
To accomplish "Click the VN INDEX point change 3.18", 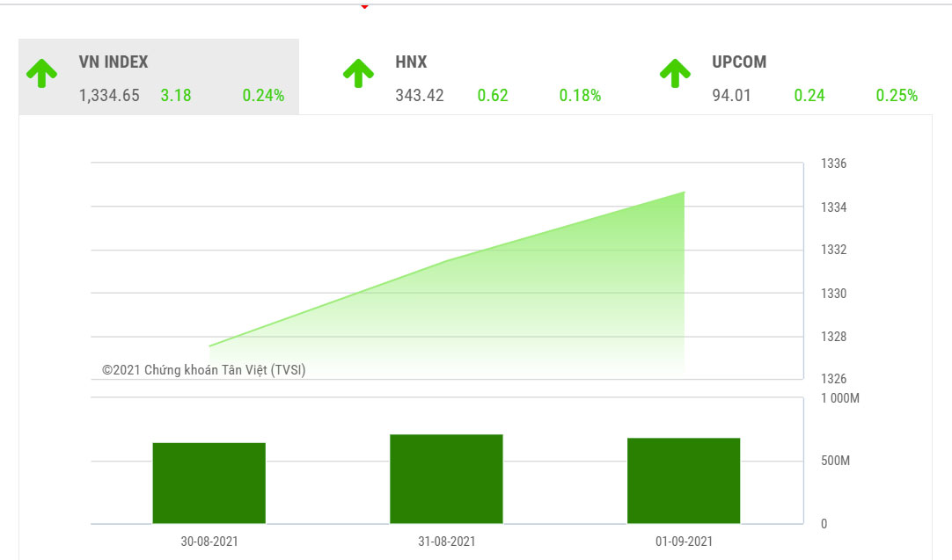I will tap(176, 96).
